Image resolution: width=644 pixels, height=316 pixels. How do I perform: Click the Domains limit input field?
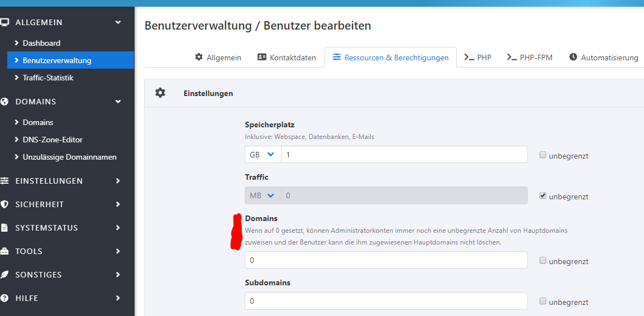(x=385, y=260)
